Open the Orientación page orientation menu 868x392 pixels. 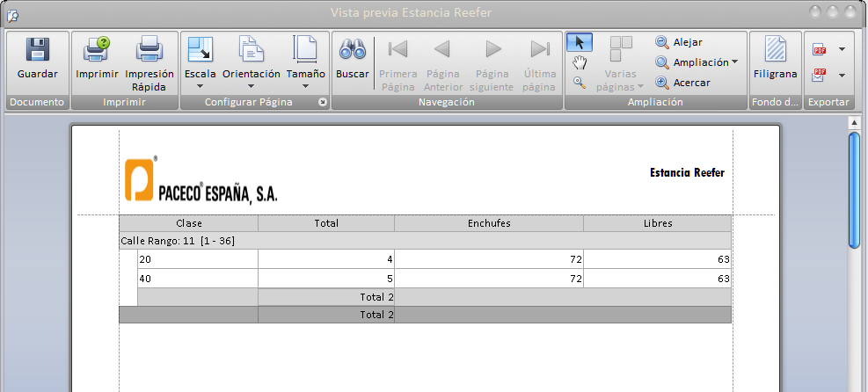(x=252, y=63)
